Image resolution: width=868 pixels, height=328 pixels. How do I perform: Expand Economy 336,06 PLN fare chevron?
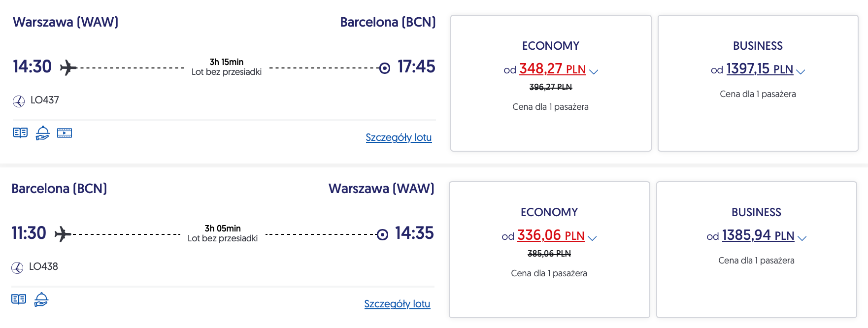(x=593, y=238)
